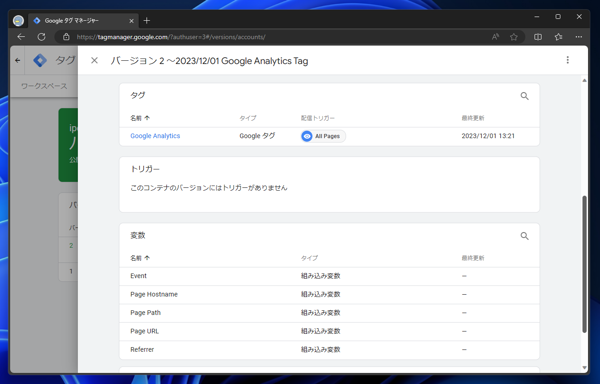
Task: Close the version 2 detail panel
Action: [94, 60]
